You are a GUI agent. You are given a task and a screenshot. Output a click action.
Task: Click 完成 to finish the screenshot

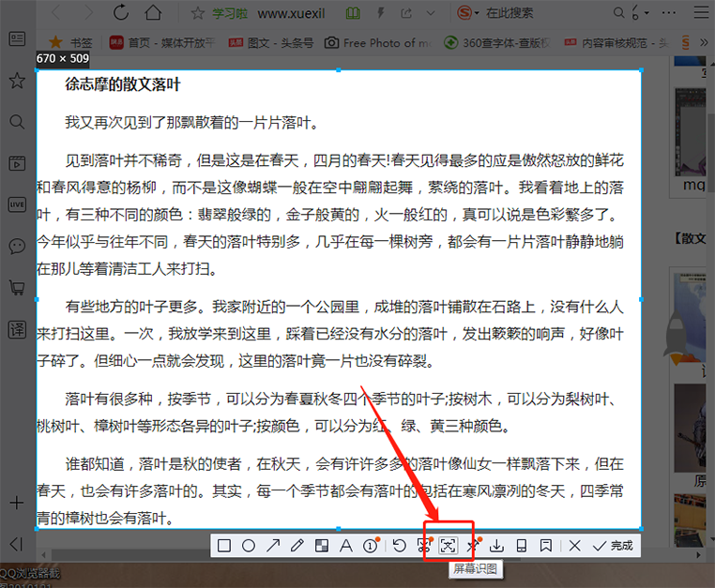coord(613,546)
